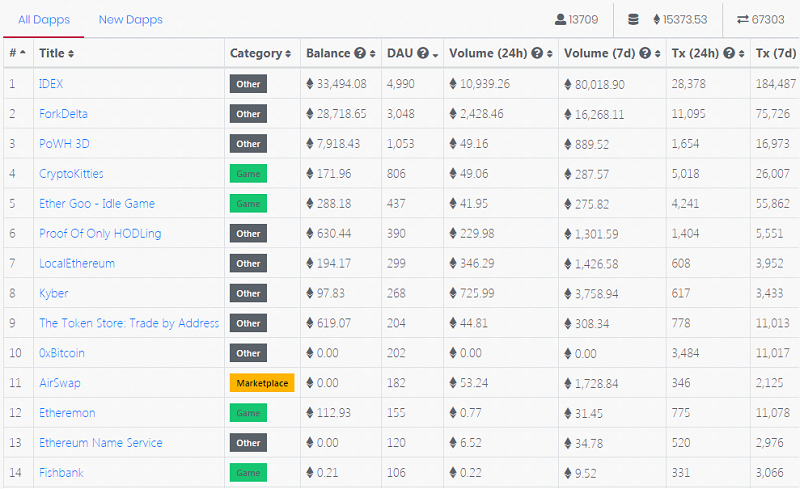Image resolution: width=800 pixels, height=489 pixels.
Task: Toggle the Volume (24h) sort arrows
Action: coord(549,54)
